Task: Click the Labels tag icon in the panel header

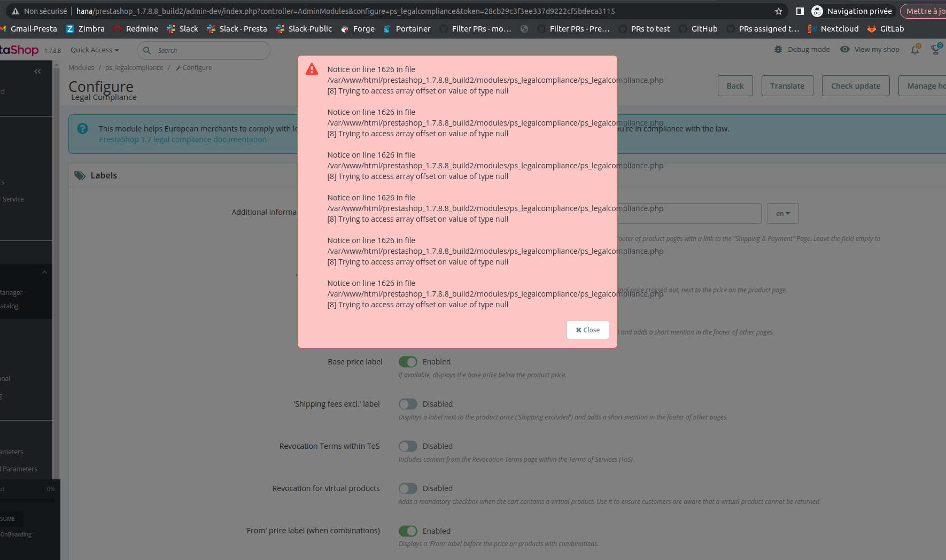Action: (x=80, y=175)
